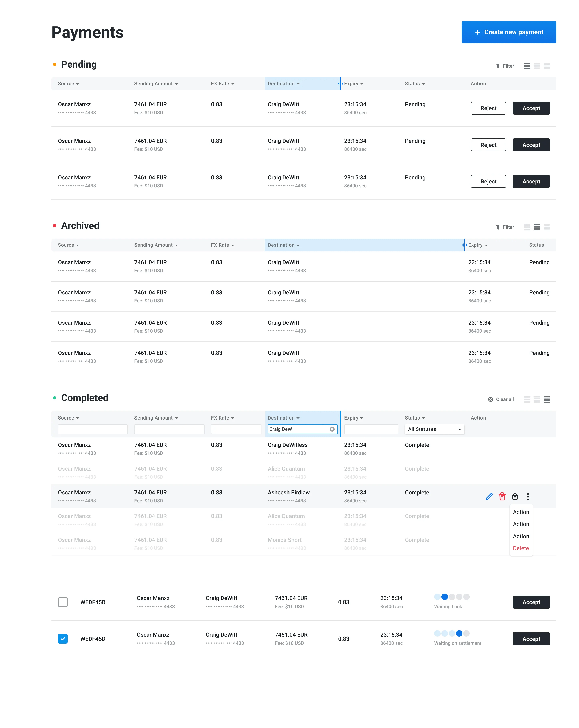Click the Expiry filter input in Completed section
The height and width of the screenshot is (728, 579).
pos(371,429)
